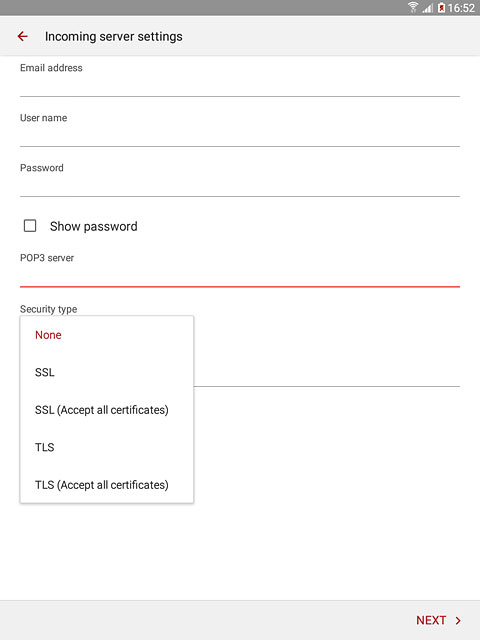
Task: Tap the 16:52 clock in status bar
Action: (x=461, y=8)
